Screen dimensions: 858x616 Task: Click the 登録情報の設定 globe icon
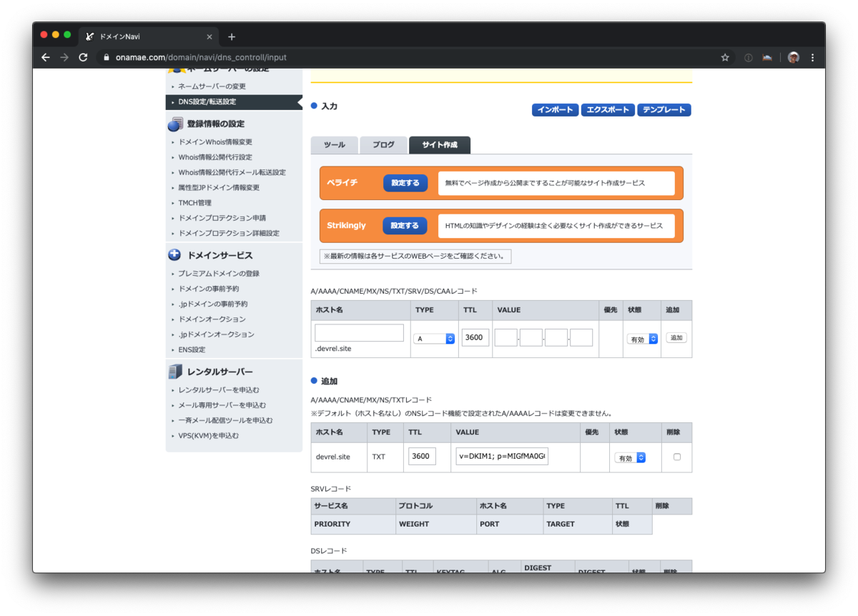pos(174,124)
